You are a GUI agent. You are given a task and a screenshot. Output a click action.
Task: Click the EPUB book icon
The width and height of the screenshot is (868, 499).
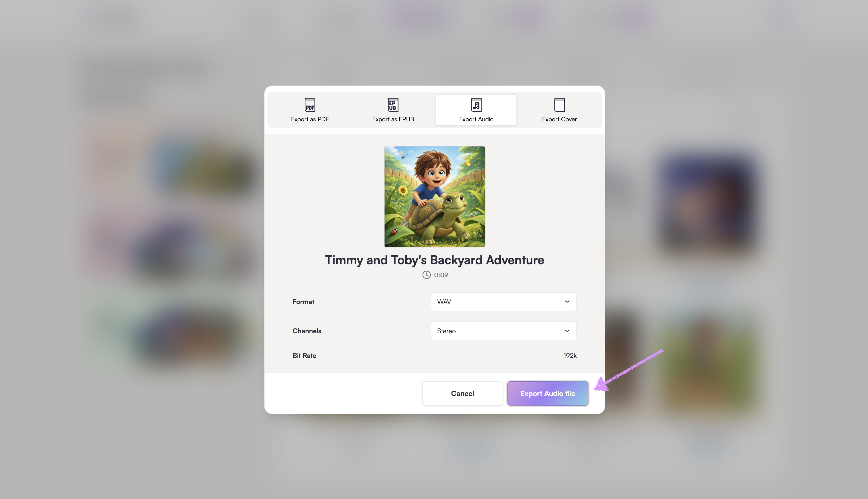point(393,105)
